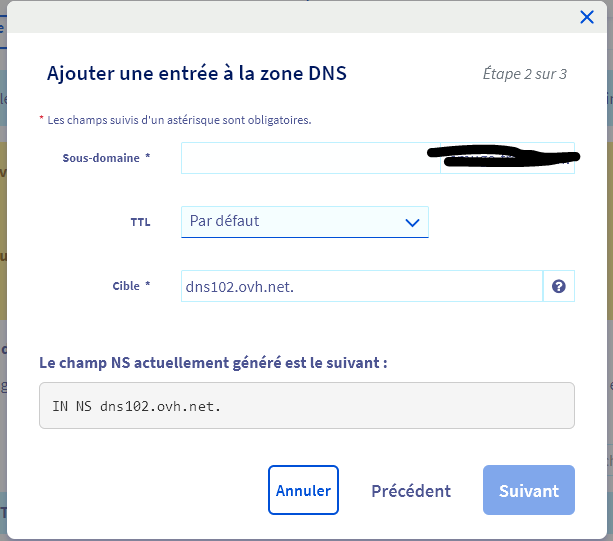Click the 'Le champ NS actuellement généré' heading
Screen dimensions: 613x541
tap(213, 362)
